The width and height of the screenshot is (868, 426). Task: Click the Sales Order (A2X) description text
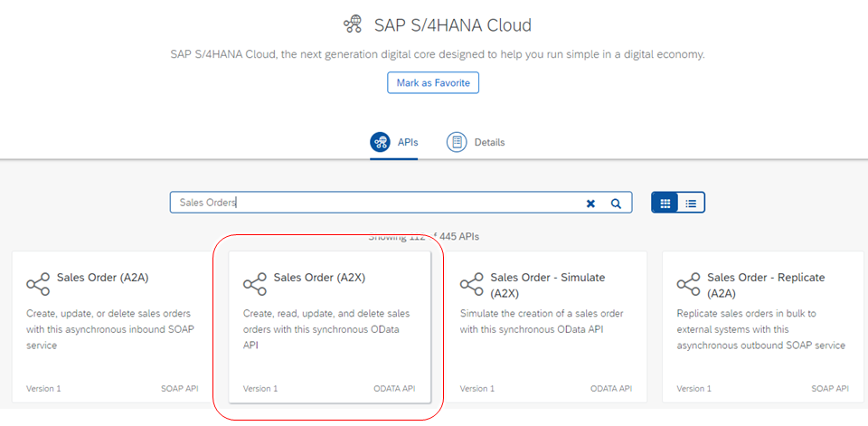coord(326,329)
